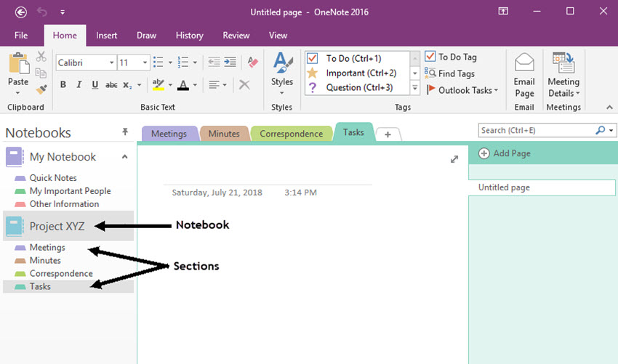Open the Paste options dropdown arrow
The image size is (618, 364).
[x=17, y=93]
